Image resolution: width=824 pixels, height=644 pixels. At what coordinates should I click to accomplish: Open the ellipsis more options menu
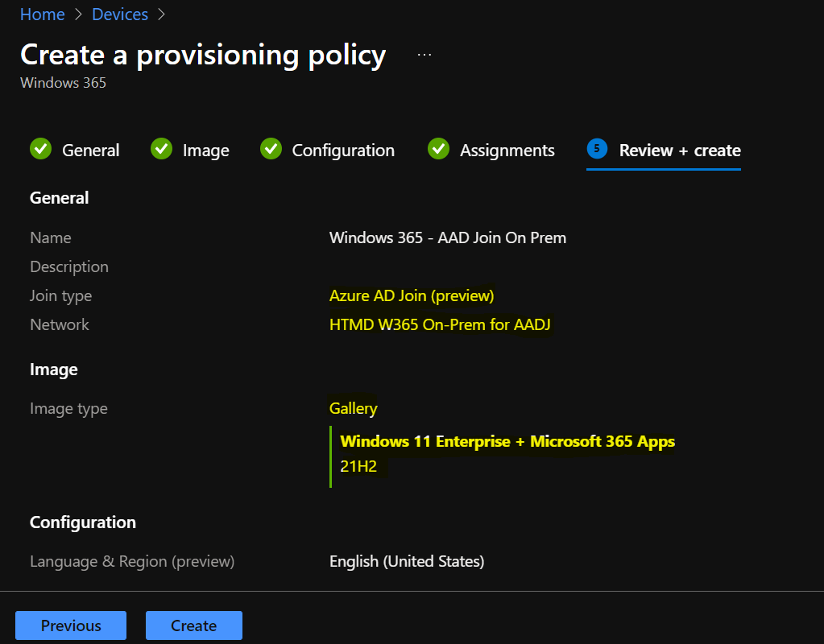(x=424, y=55)
